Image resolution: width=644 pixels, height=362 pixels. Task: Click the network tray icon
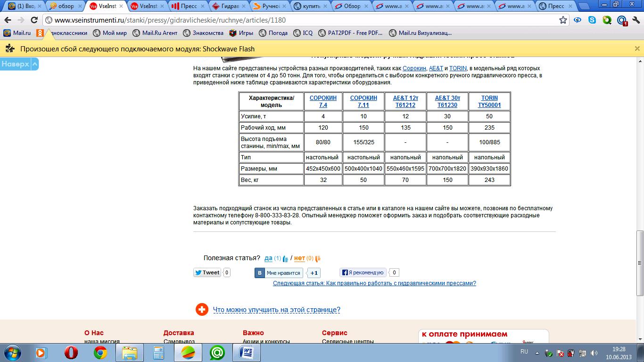pyautogui.click(x=583, y=353)
